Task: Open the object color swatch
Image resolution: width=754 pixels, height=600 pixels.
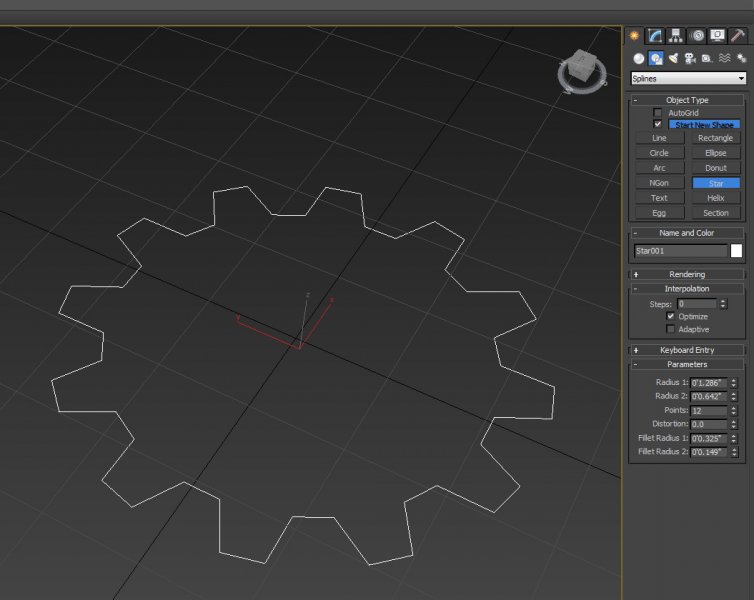Action: [736, 251]
